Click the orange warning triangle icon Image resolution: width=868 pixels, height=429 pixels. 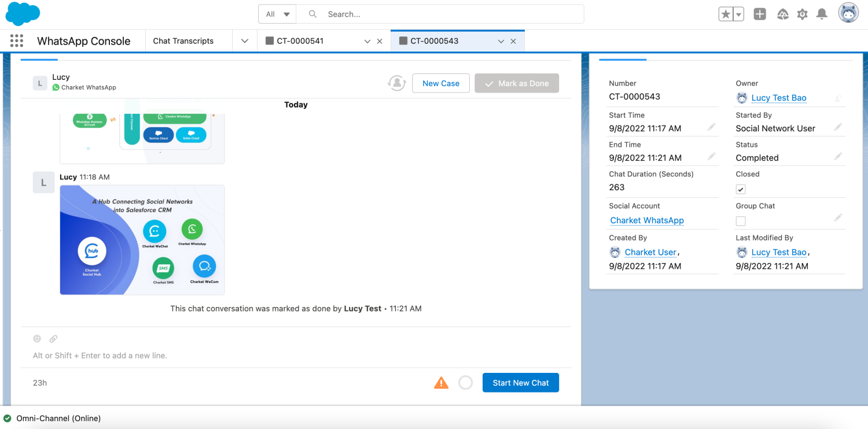[441, 383]
